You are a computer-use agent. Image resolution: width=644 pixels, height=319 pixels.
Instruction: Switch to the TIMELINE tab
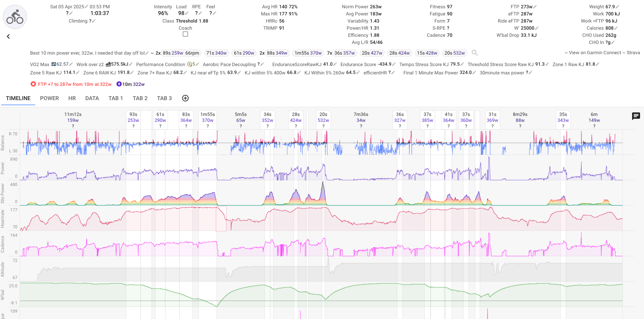coord(18,98)
